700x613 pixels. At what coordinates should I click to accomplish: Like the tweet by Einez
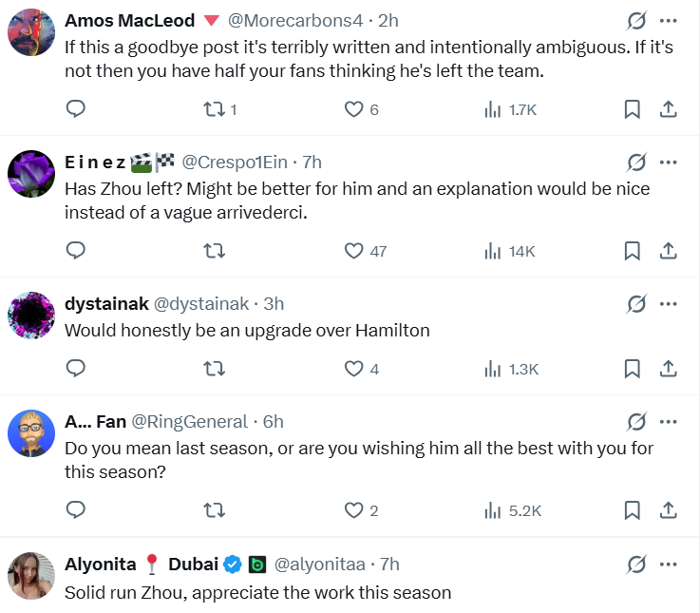pyautogui.click(x=354, y=251)
